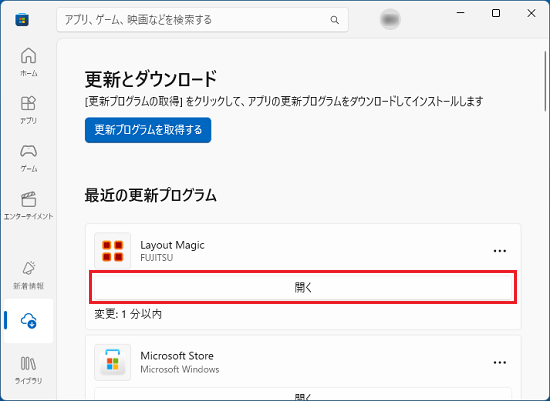The height and width of the screenshot is (401, 550).
Task: Open the Games (ゲーム) section
Action: pyautogui.click(x=28, y=158)
